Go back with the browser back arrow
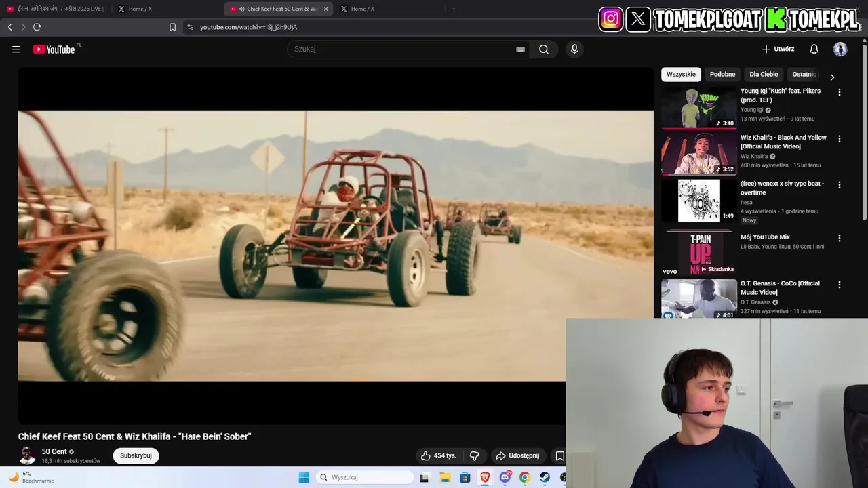The image size is (868, 488). pos(9,27)
